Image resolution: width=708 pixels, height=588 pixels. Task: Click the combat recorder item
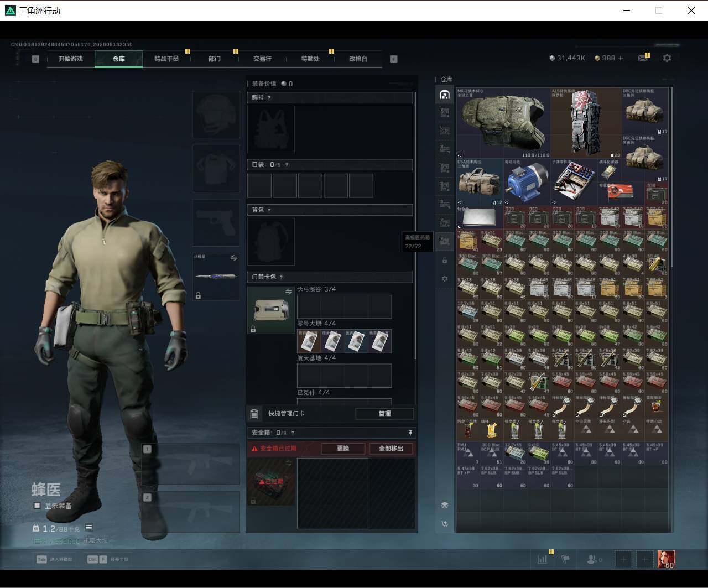[x=609, y=171]
